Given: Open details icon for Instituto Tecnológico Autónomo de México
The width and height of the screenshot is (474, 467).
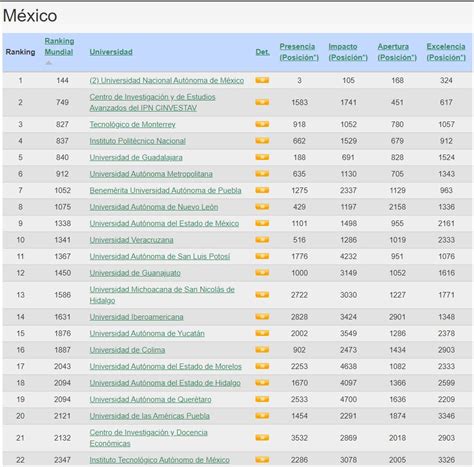Looking at the screenshot, I should pos(262,460).
